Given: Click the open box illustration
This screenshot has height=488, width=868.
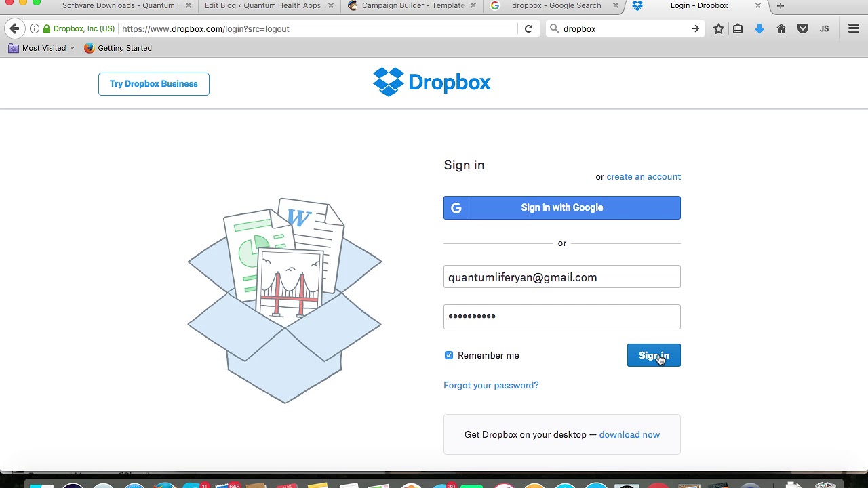Looking at the screenshot, I should (285, 300).
